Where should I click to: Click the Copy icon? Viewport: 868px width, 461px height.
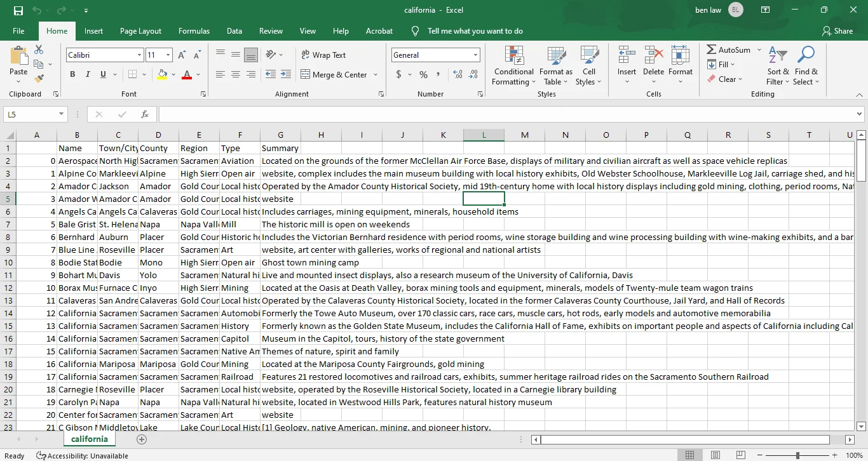point(39,64)
